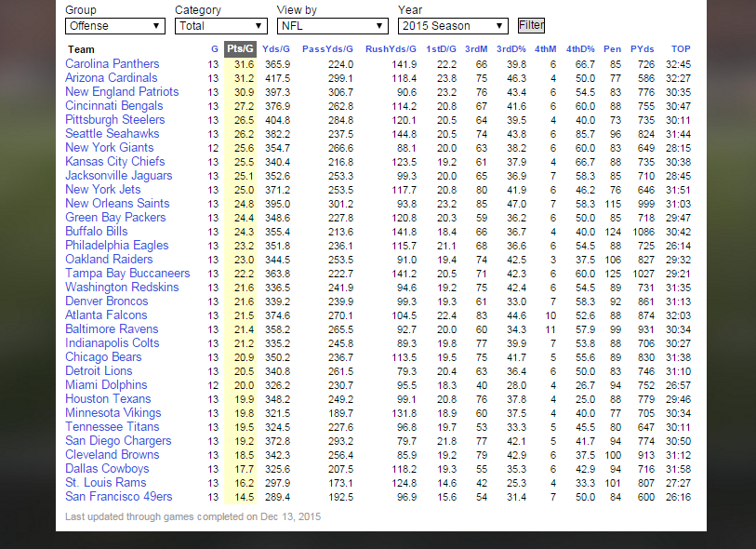The height and width of the screenshot is (549, 756).
Task: Open San Diego Chargers team link
Action: [x=118, y=441]
